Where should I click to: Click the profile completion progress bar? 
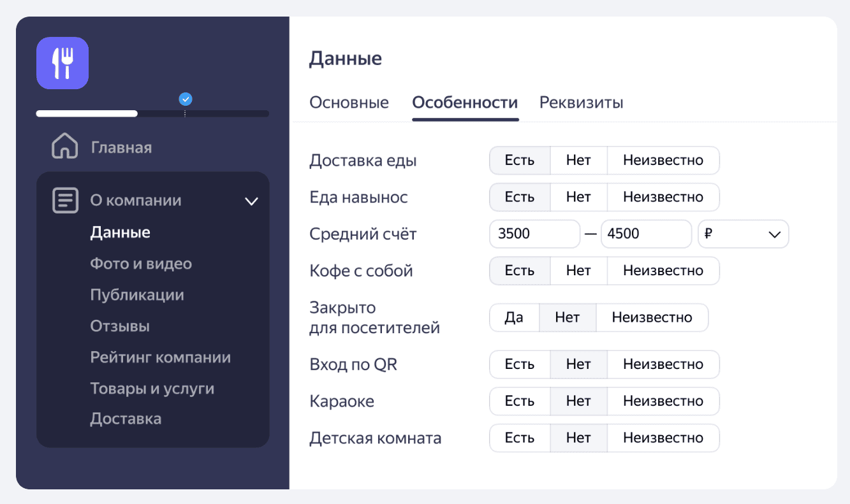point(152,113)
